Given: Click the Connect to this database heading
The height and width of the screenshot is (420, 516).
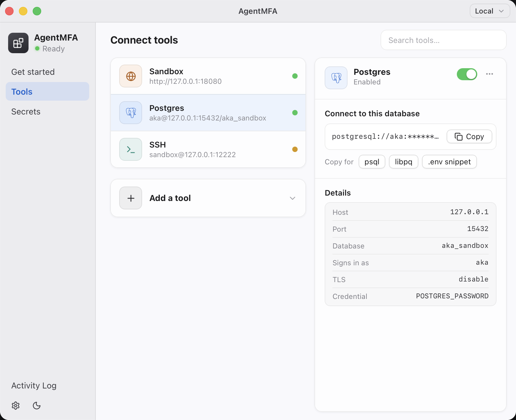Looking at the screenshot, I should click(x=372, y=114).
